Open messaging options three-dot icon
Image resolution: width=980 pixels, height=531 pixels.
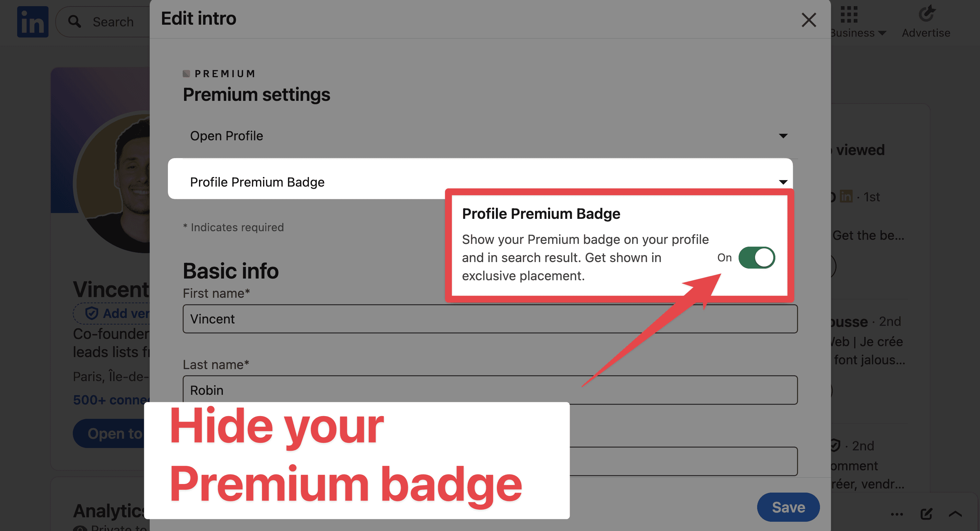pyautogui.click(x=897, y=514)
